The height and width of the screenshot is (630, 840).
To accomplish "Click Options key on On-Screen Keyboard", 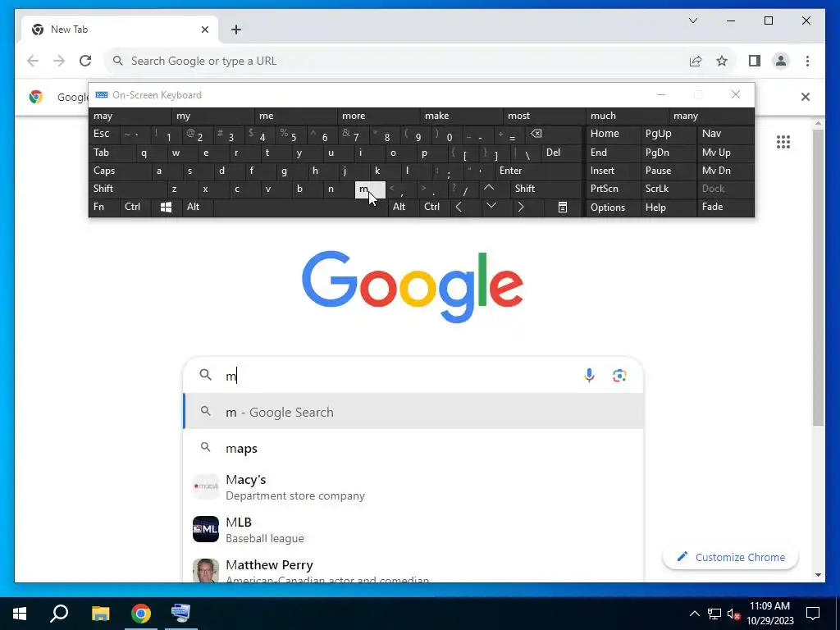I will [613, 208].
